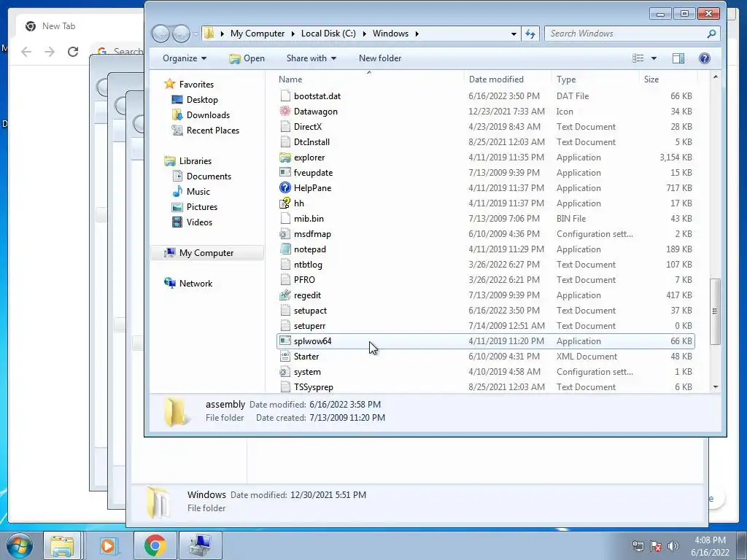Select the setupact text document
Viewport: 747px width, 560px height.
[485, 311]
